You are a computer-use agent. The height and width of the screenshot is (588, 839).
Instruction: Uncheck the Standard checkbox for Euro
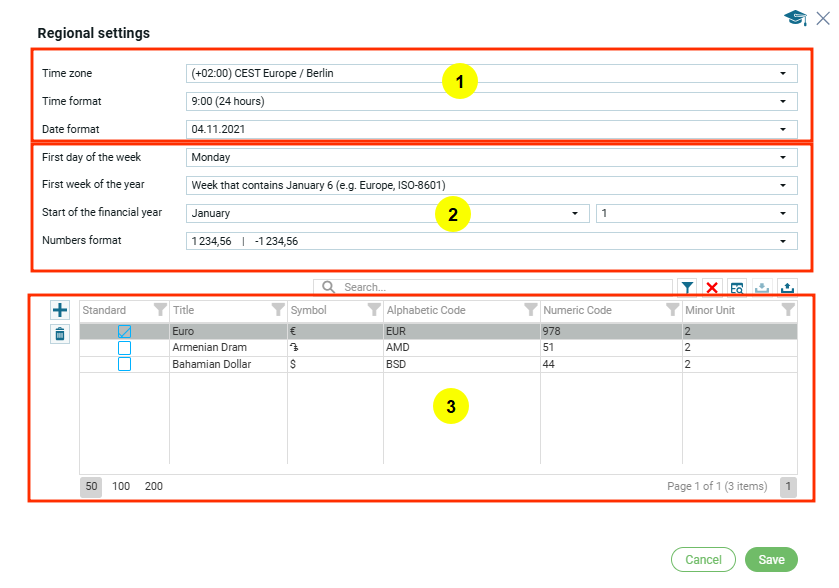[125, 331]
